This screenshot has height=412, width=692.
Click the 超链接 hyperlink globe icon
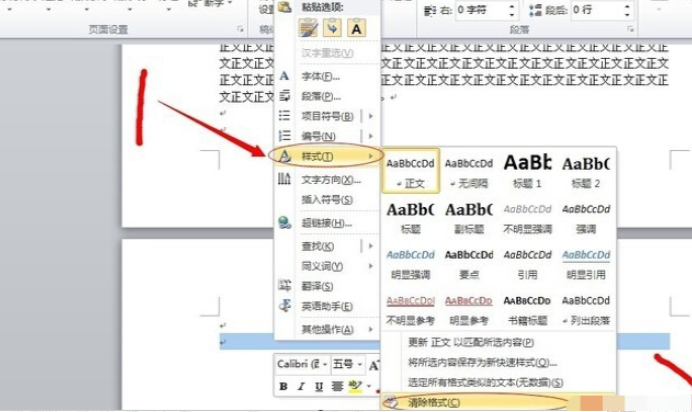click(285, 223)
